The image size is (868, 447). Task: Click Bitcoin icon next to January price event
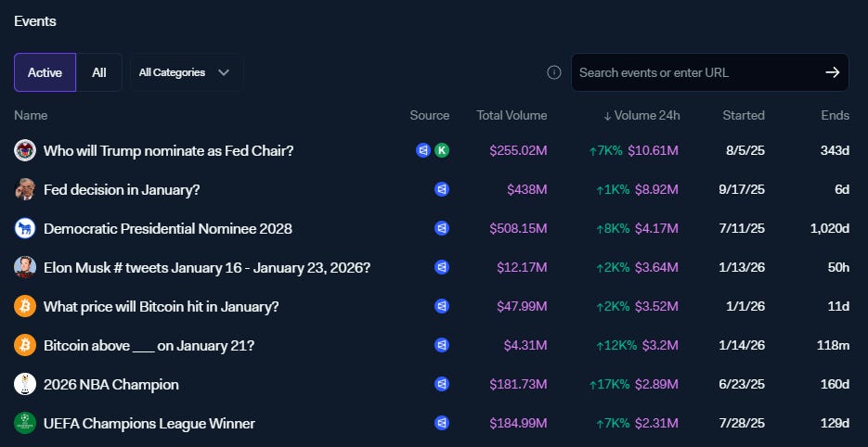coord(25,306)
